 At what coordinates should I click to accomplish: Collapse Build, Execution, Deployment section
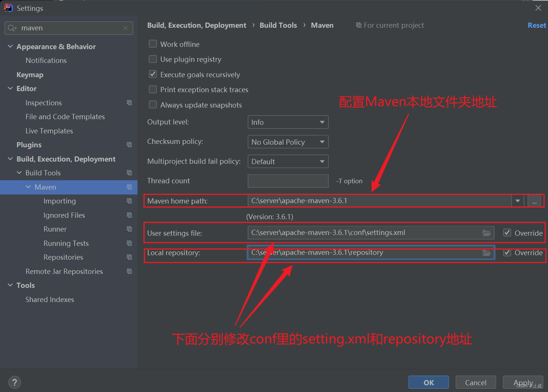[10, 159]
